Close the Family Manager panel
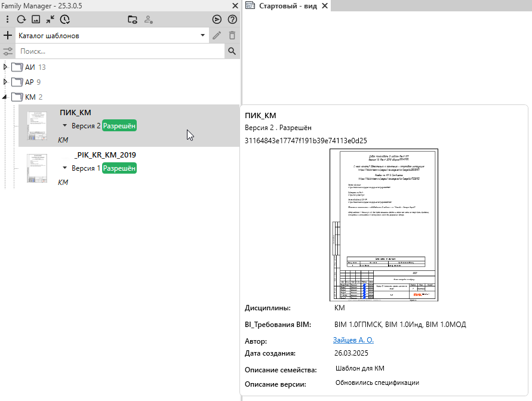The image size is (532, 401). coord(235,6)
